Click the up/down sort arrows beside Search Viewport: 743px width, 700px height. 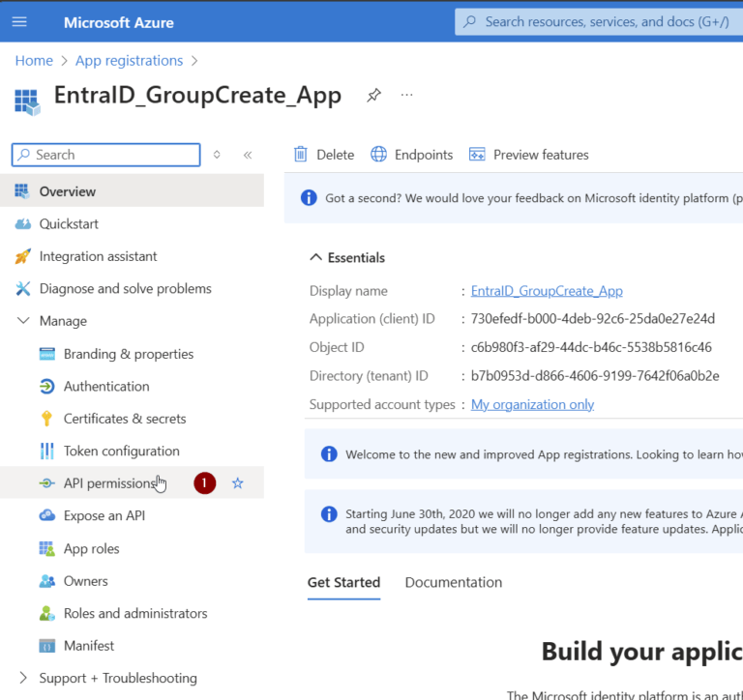pos(217,155)
